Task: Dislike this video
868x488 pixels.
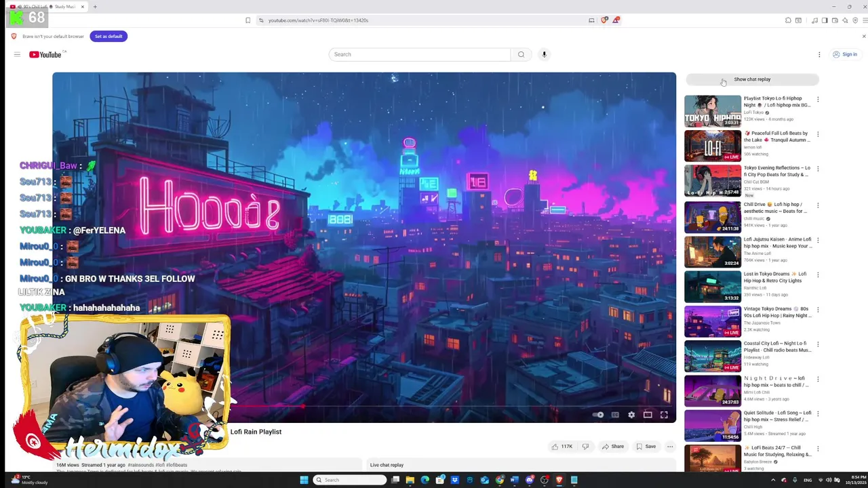Action: tap(585, 447)
